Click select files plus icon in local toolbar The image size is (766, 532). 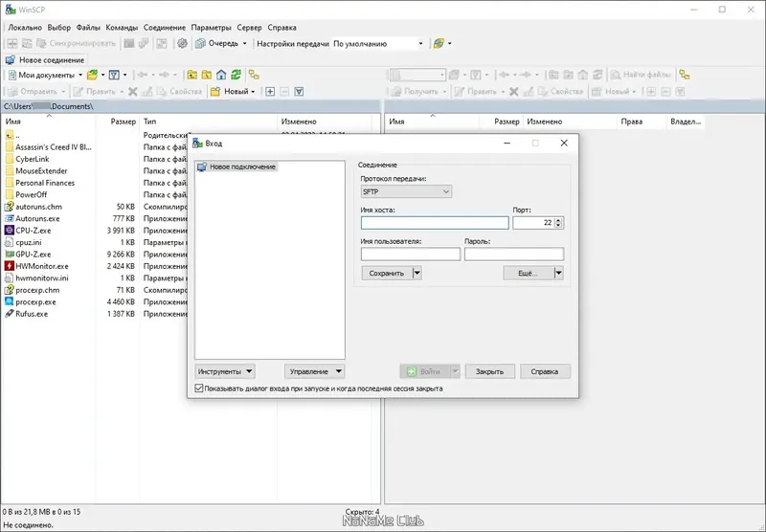[x=270, y=92]
